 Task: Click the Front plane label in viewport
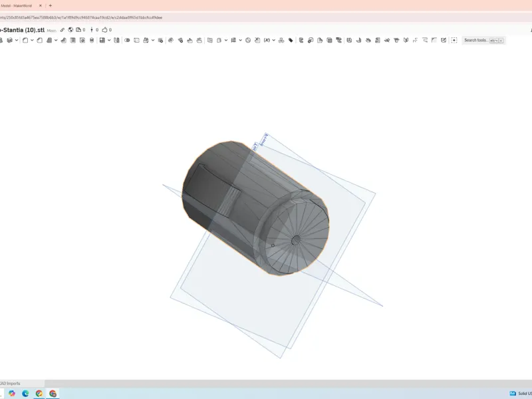tap(264, 139)
